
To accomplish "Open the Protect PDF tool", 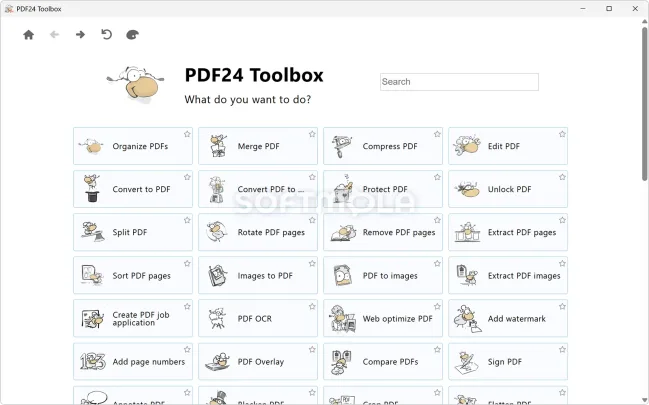I will pyautogui.click(x=383, y=189).
